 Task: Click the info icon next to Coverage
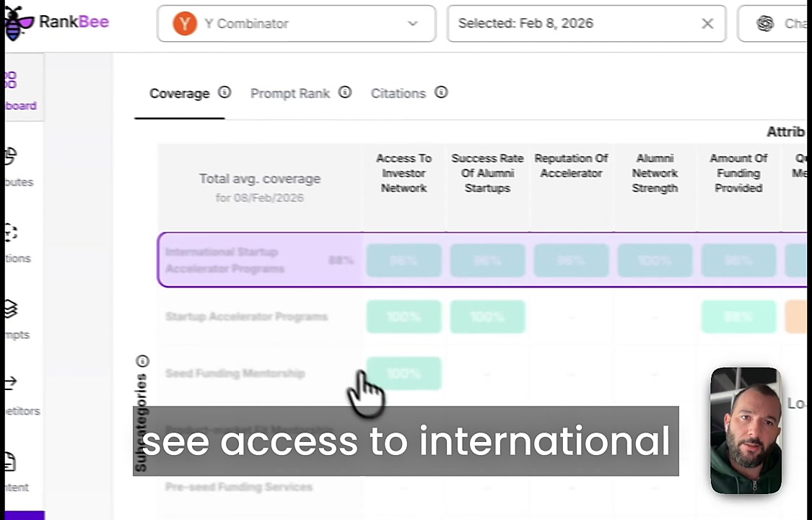click(x=224, y=92)
